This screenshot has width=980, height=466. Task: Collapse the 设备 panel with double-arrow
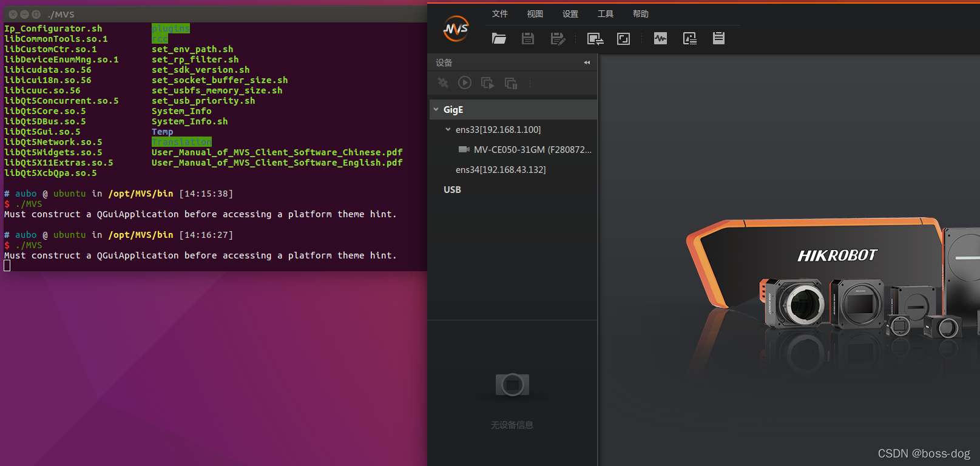(x=587, y=62)
